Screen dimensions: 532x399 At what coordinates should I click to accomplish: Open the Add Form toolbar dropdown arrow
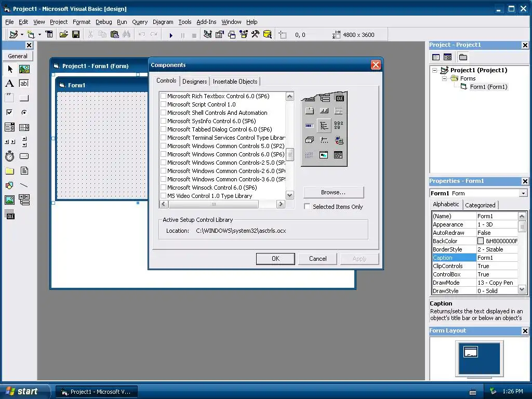[39, 35]
